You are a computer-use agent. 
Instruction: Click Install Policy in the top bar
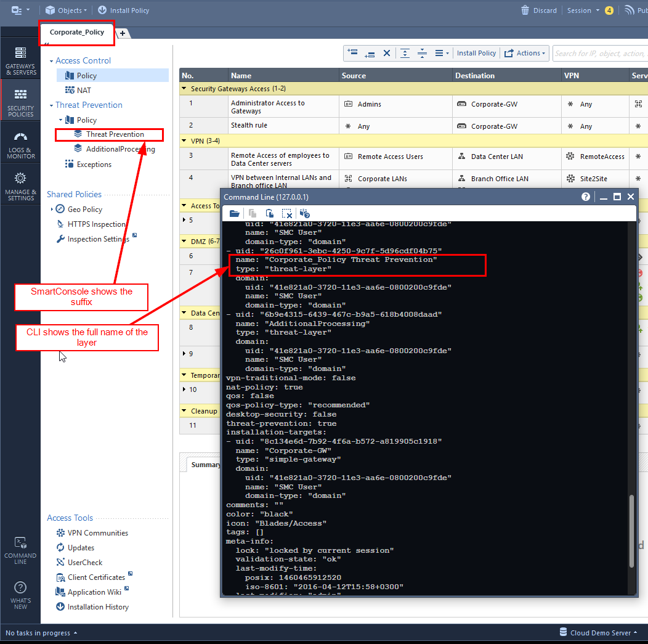click(x=124, y=10)
